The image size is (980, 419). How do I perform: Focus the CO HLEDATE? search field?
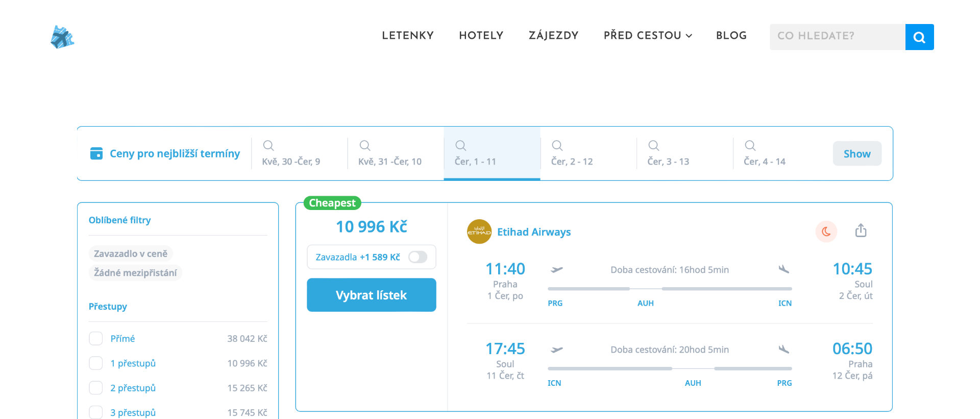click(x=837, y=36)
